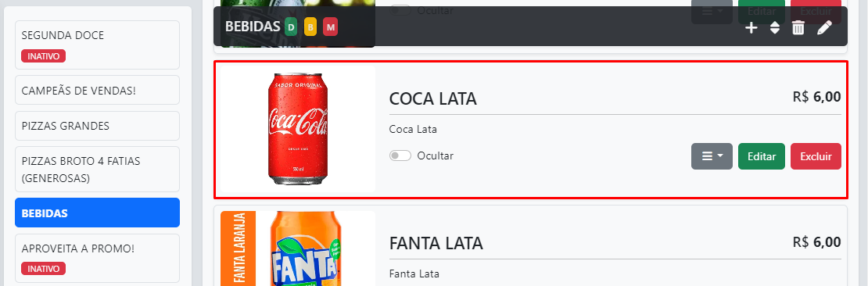868x286 pixels.
Task: Open PIZZAS BROTO 4 FATIAS category
Action: coord(98,170)
